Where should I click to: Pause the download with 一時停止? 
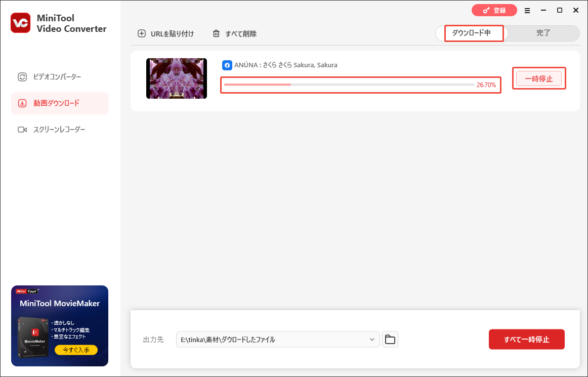tap(539, 78)
